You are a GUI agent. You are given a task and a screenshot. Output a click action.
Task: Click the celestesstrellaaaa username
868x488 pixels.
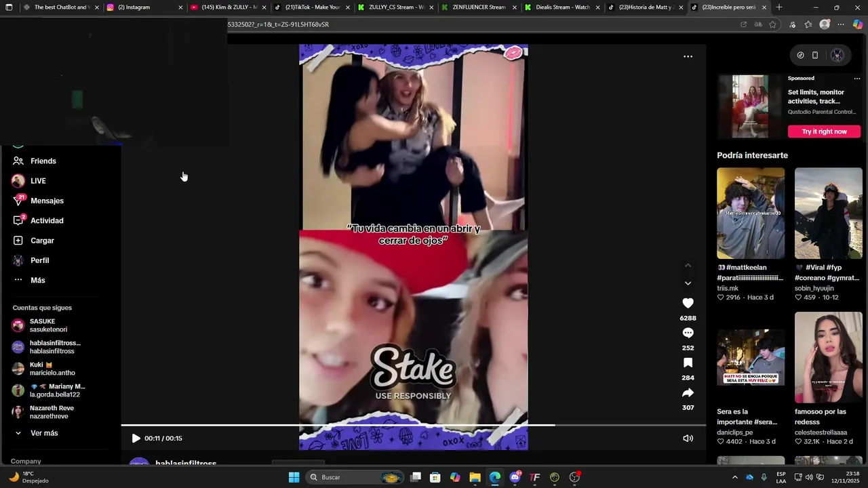click(821, 432)
